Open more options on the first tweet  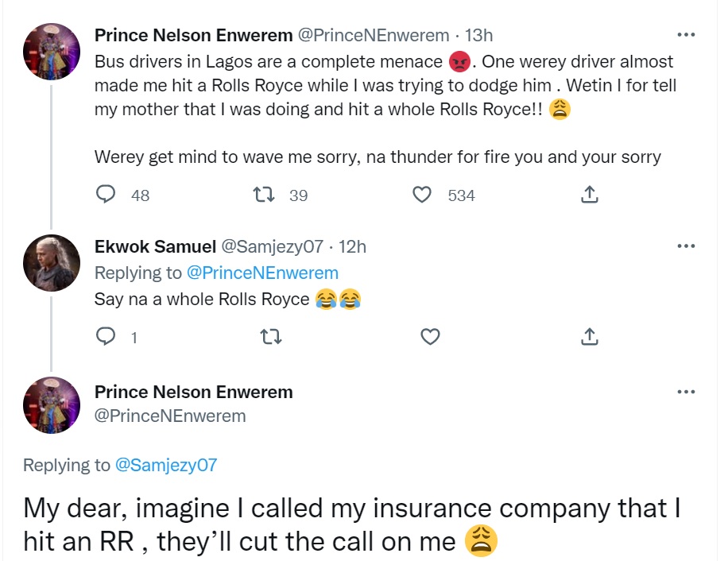(686, 35)
